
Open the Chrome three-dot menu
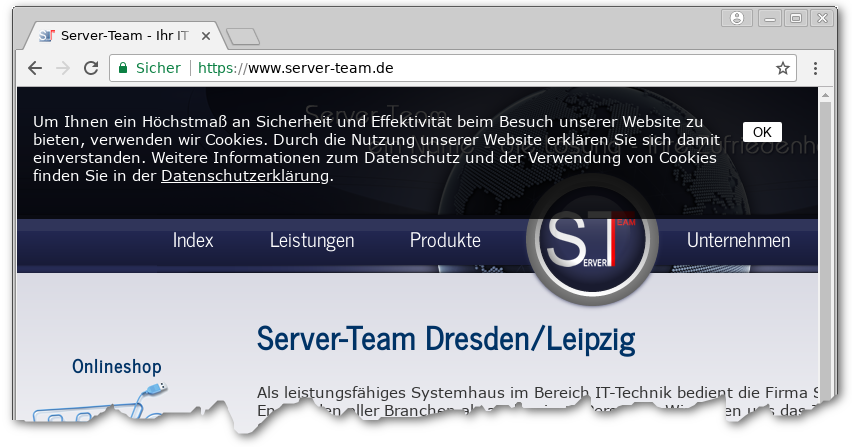815,68
